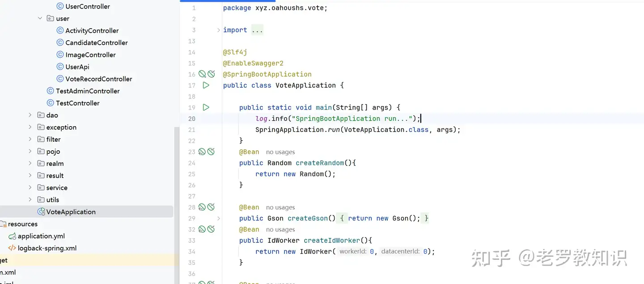Run VoteApplication class via line 17 gutter arrow
This screenshot has height=284, width=644.
pyautogui.click(x=206, y=85)
